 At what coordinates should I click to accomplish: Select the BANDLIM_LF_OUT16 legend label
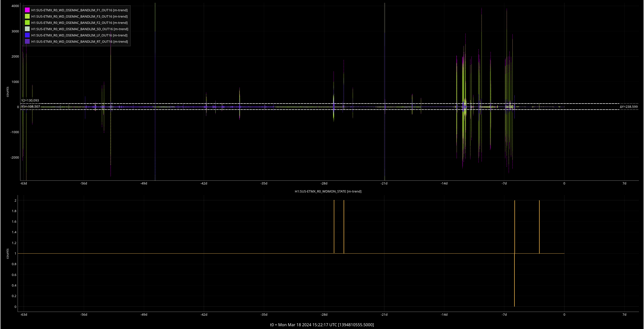(x=79, y=35)
